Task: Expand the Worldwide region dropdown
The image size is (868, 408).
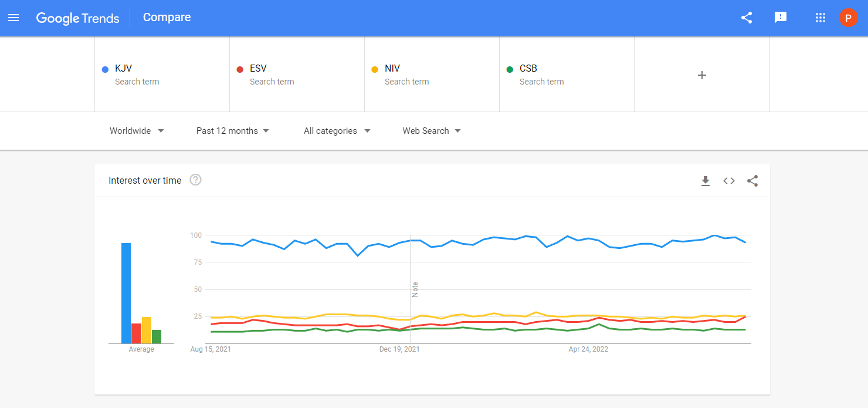Action: [x=137, y=131]
